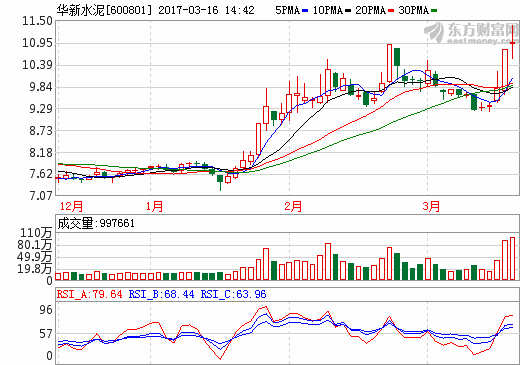Viewport: 520px width, 365px height.
Task: Select the 1月 date axis label
Action: 154,206
